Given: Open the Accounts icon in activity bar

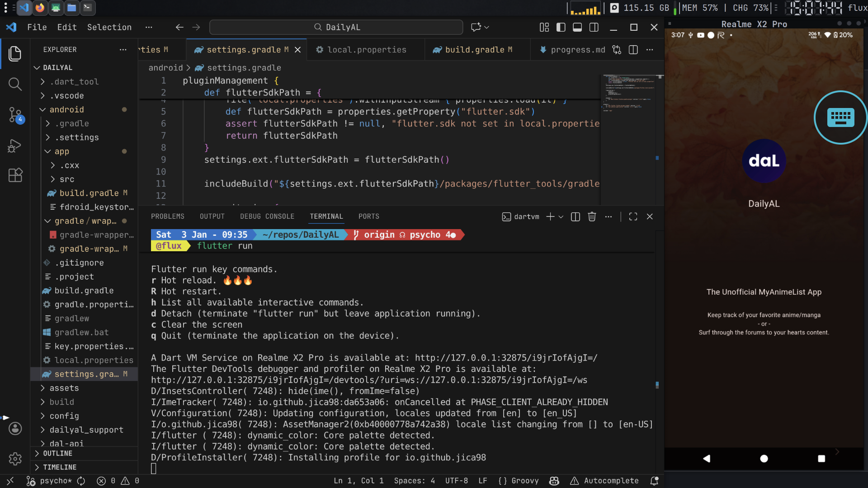Looking at the screenshot, I should [x=15, y=428].
